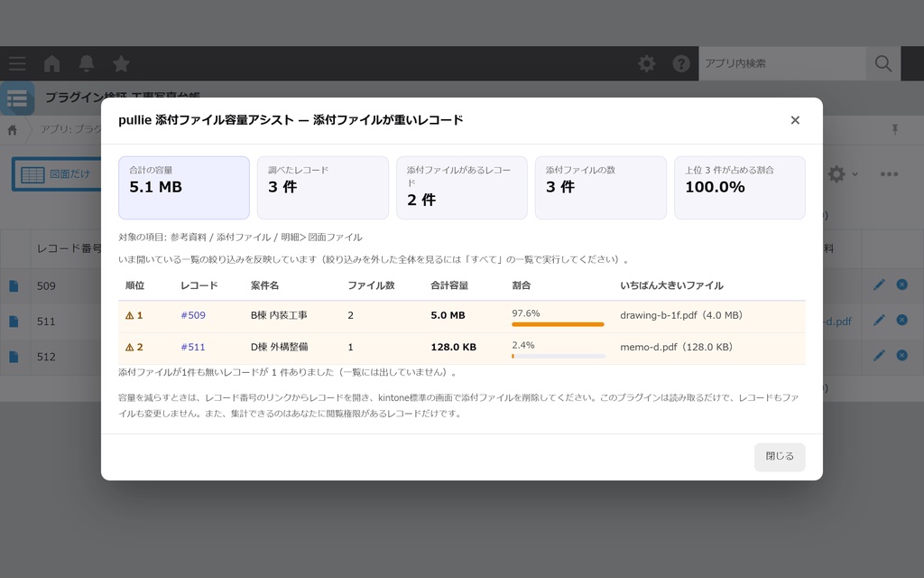Click the D棟 外構整備 cell
The width and height of the screenshot is (924, 578).
[x=280, y=348]
